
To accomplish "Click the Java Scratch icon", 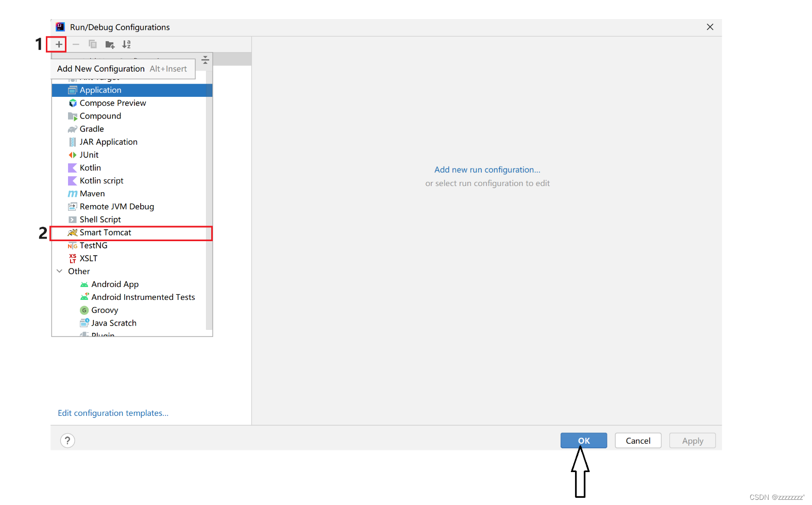I will pyautogui.click(x=84, y=323).
